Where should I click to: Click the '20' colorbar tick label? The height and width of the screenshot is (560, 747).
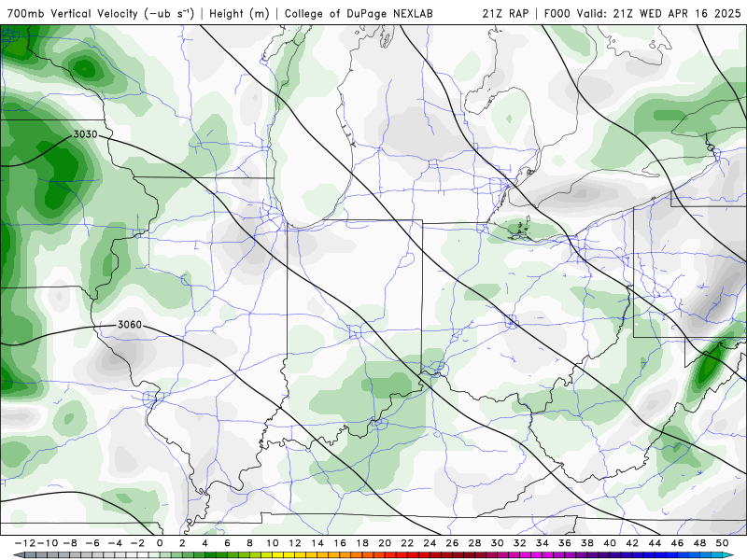(385, 543)
